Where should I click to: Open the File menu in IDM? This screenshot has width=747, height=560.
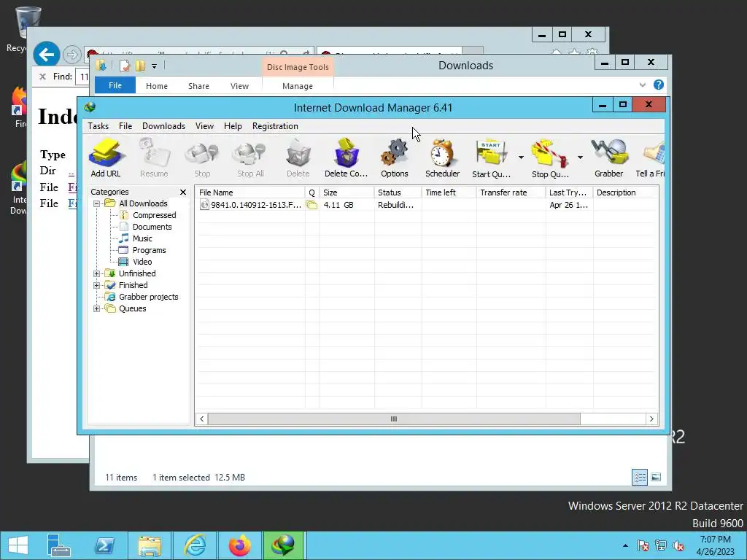[125, 126]
